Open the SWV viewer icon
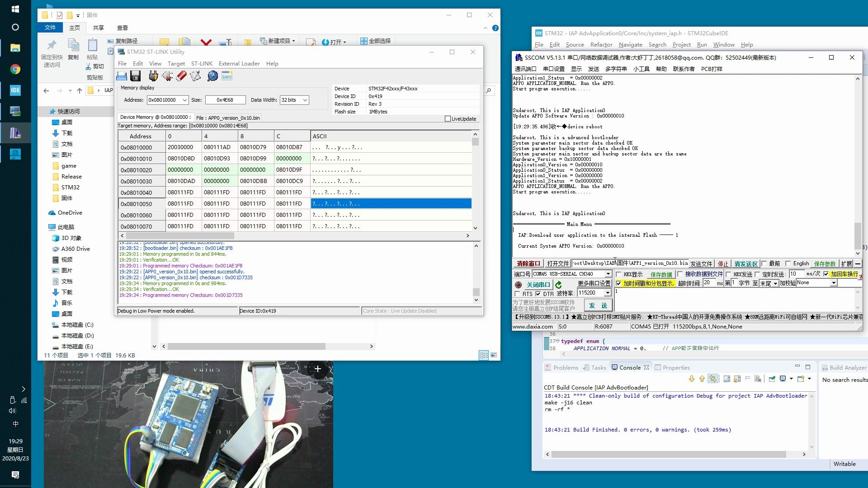868x488 pixels. [x=226, y=76]
